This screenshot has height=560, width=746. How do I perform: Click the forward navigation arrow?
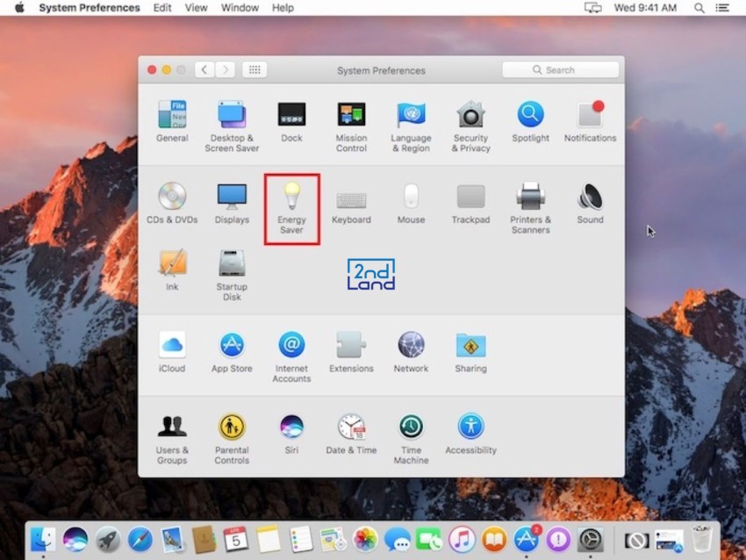point(226,70)
